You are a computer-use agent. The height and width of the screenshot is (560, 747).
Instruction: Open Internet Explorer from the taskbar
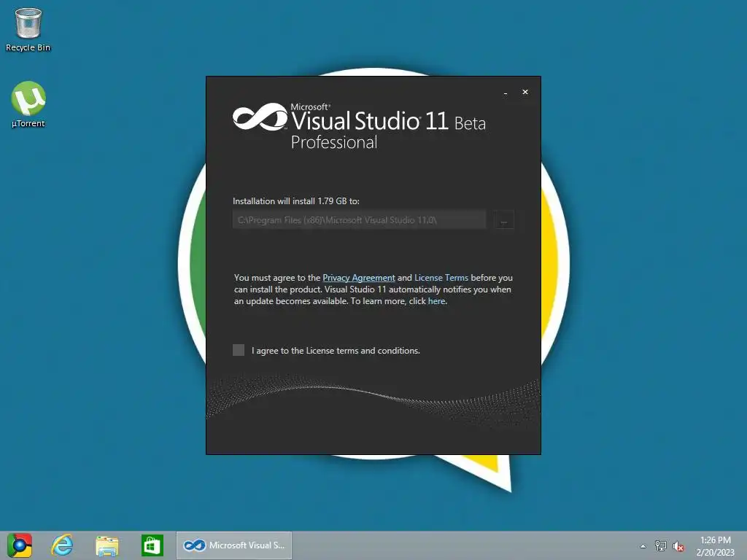point(63,545)
